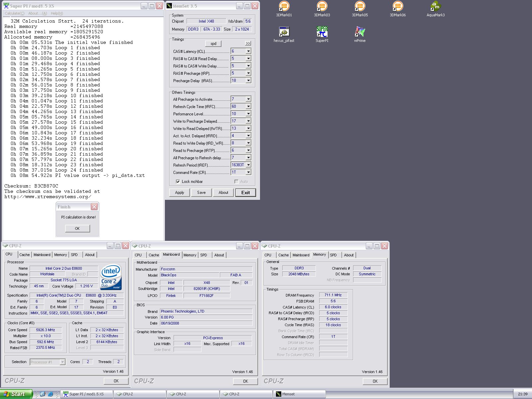The height and width of the screenshot is (399, 532).
Task: Open the CAS# Latency (tCL) dropdown
Action: tap(248, 51)
